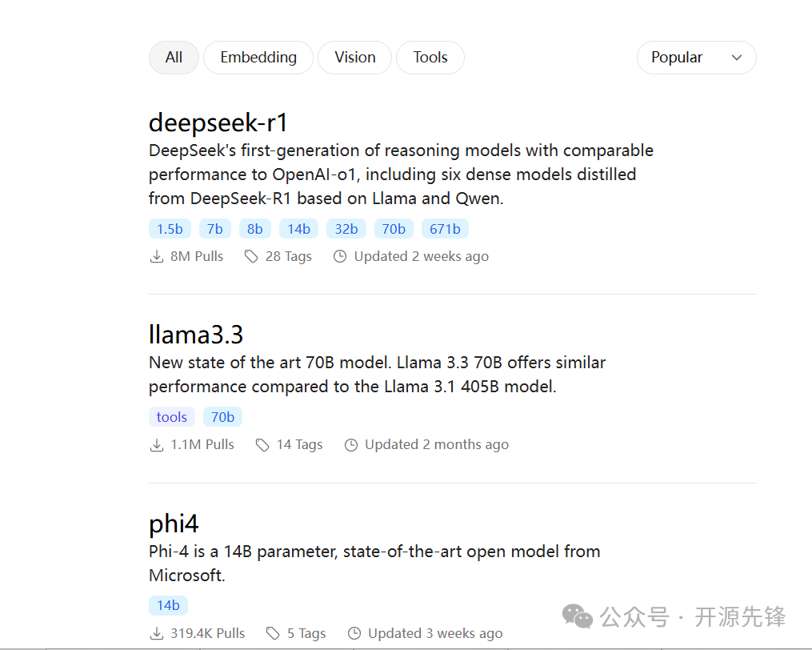
Task: Click the tag icon next to 14 Tags
Action: 262,445
